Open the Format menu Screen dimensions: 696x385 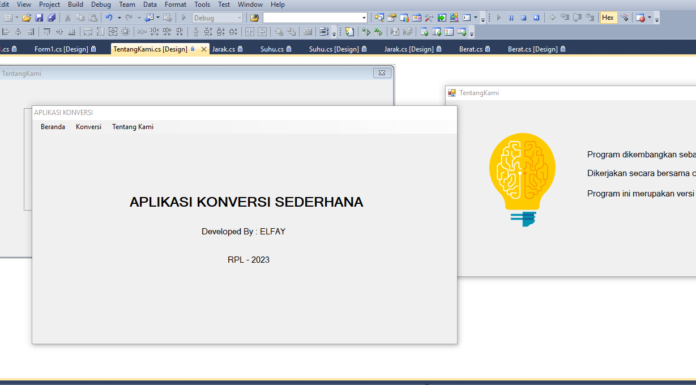click(x=175, y=4)
